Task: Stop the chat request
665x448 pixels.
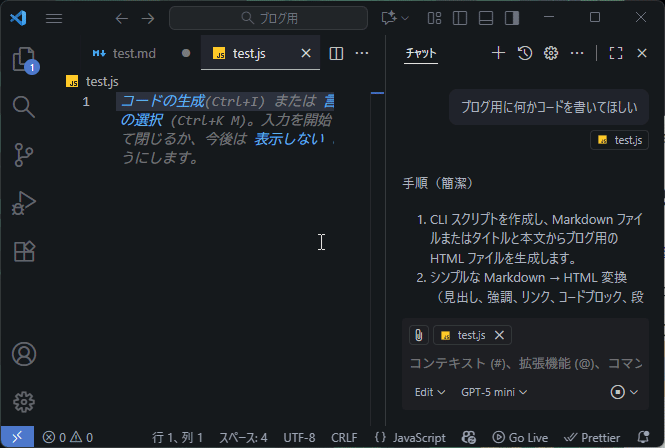Action: pyautogui.click(x=618, y=392)
